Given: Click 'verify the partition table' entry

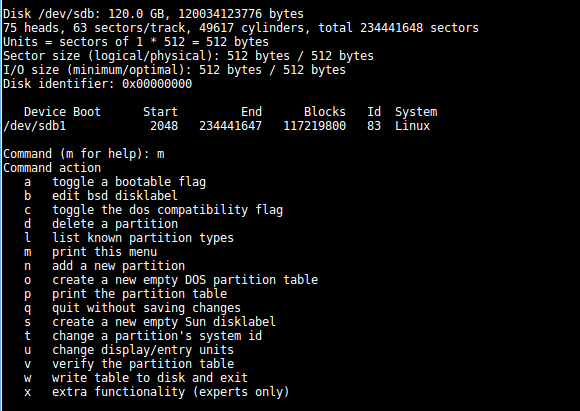Looking at the screenshot, I should (143, 364).
